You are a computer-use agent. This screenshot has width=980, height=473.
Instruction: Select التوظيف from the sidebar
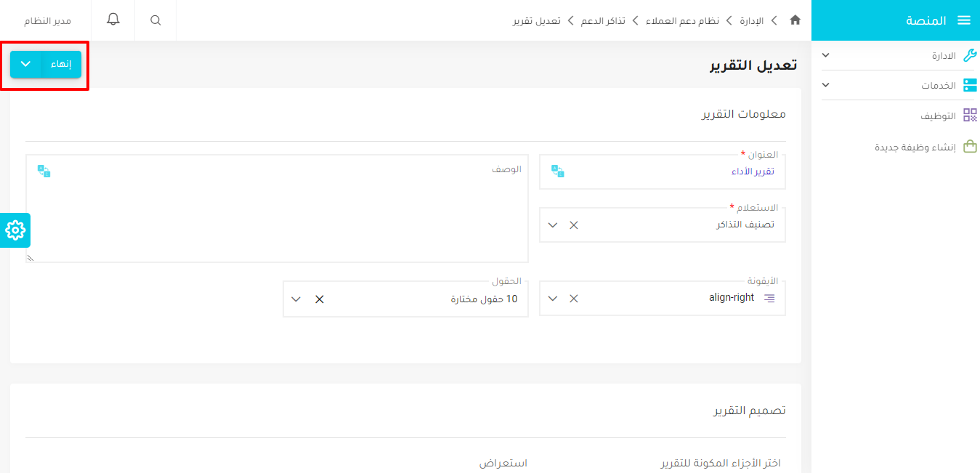coord(937,115)
